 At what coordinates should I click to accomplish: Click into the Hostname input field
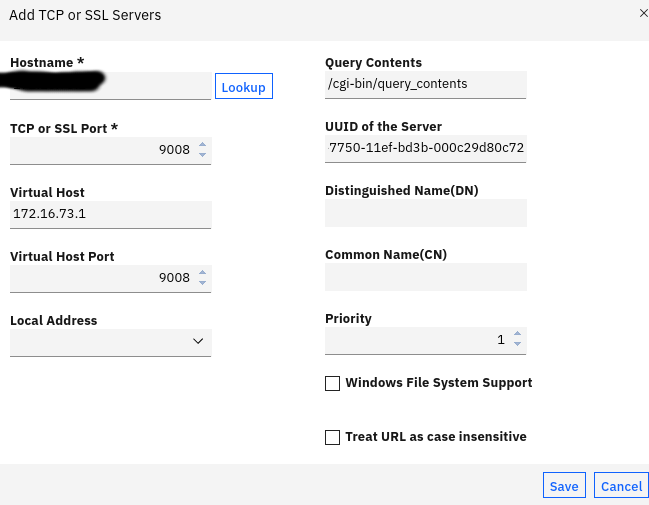tap(110, 87)
